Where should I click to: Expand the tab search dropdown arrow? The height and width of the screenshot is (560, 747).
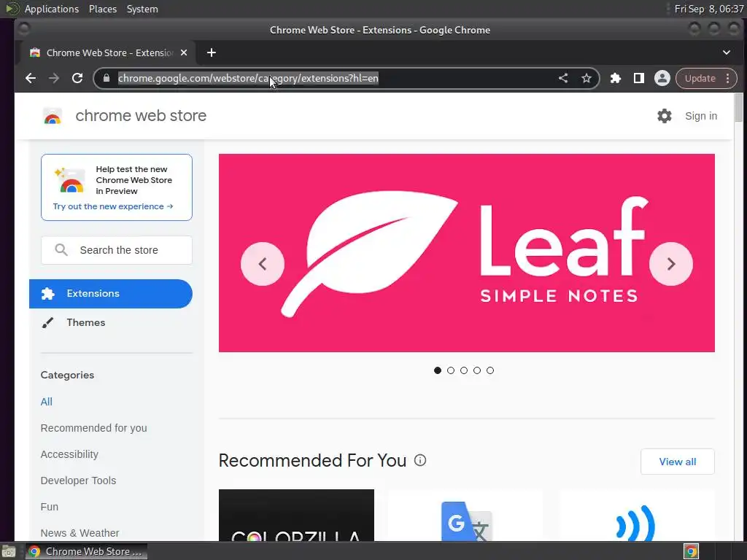pos(727,52)
